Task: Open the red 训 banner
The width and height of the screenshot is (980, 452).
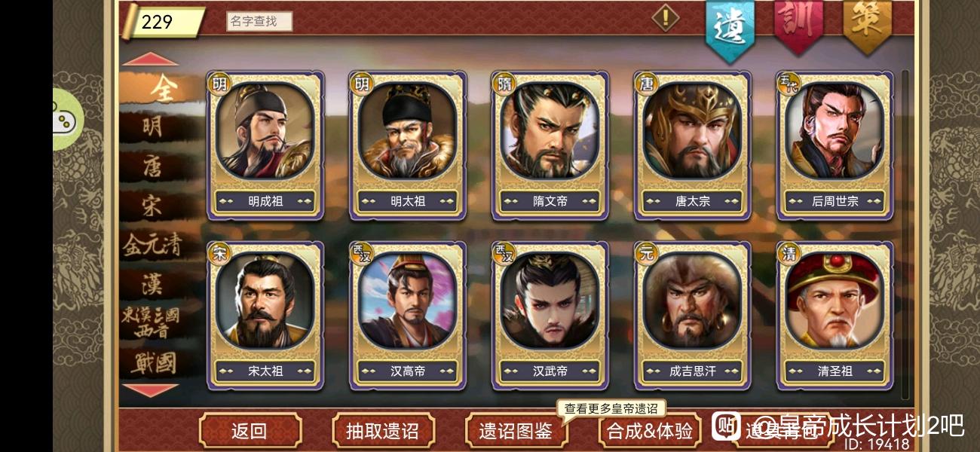Action: (798, 25)
